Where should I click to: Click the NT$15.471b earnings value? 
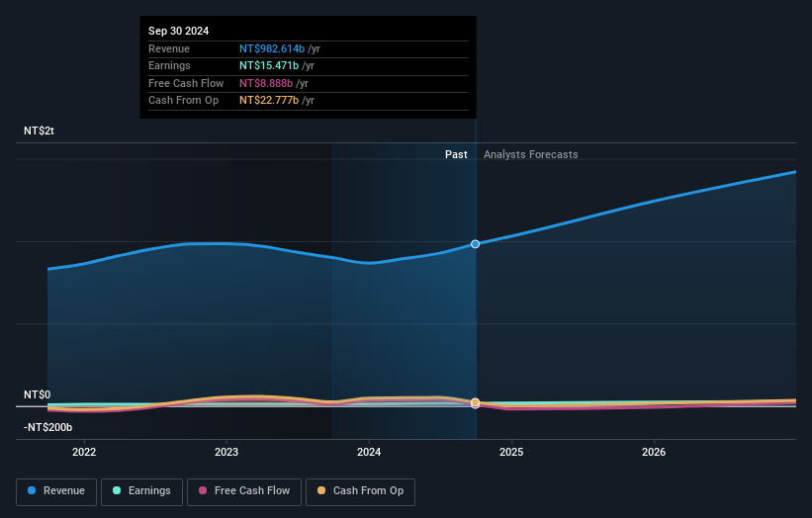[269, 65]
